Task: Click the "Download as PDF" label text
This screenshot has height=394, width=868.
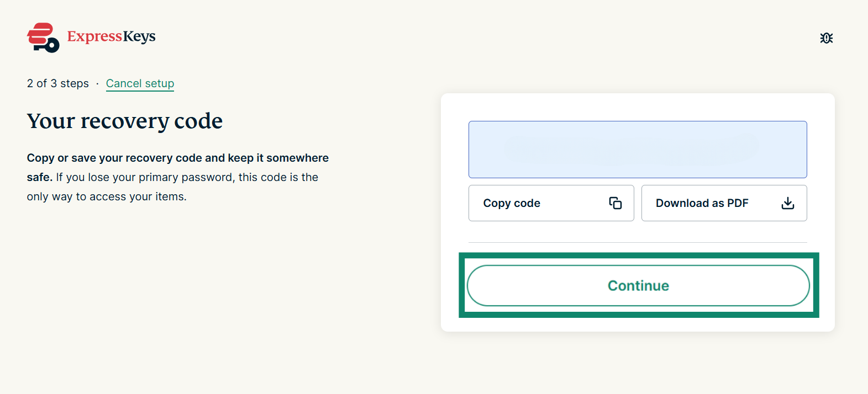Action: 702,203
